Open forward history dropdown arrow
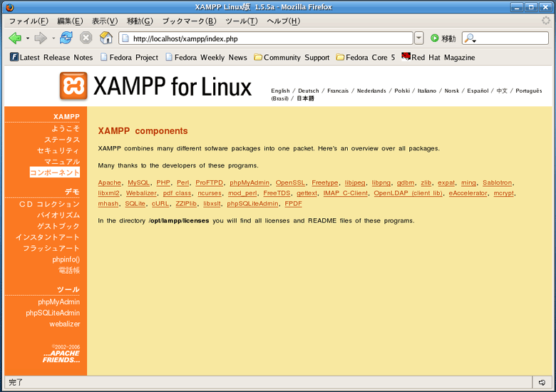Image resolution: width=556 pixels, height=392 pixels. pos(53,38)
